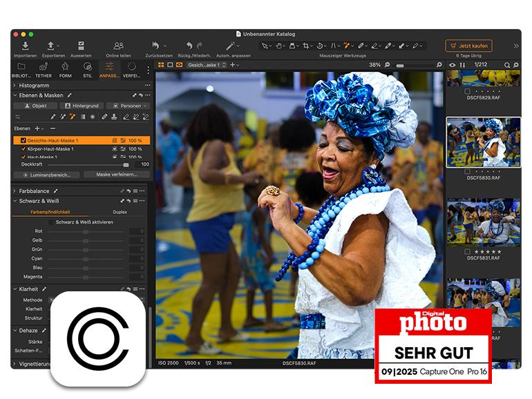Click the Maske verfeinern... button

[x=117, y=175]
